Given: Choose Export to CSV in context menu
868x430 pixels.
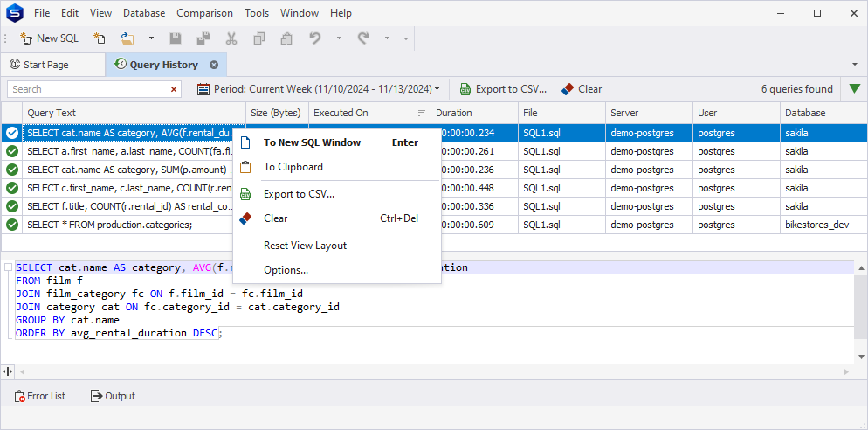Looking at the screenshot, I should pyautogui.click(x=337, y=194).
